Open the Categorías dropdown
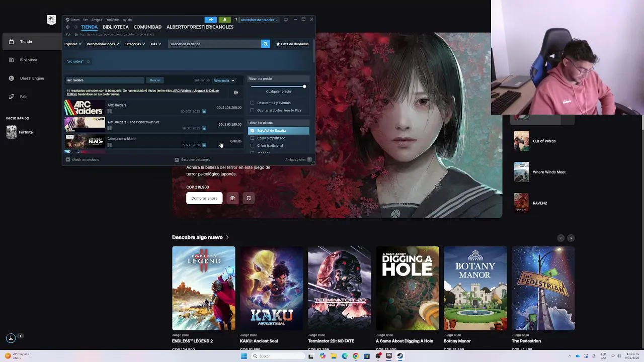 (134, 44)
